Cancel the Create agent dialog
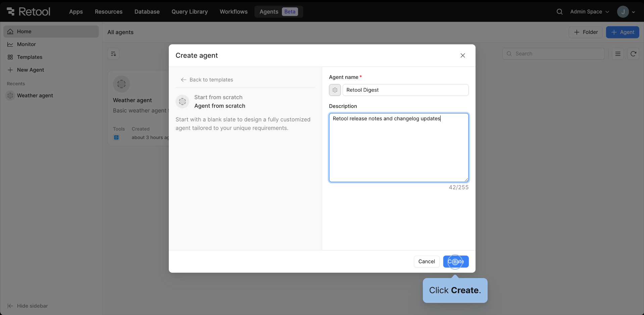Image resolution: width=644 pixels, height=315 pixels. (427, 262)
